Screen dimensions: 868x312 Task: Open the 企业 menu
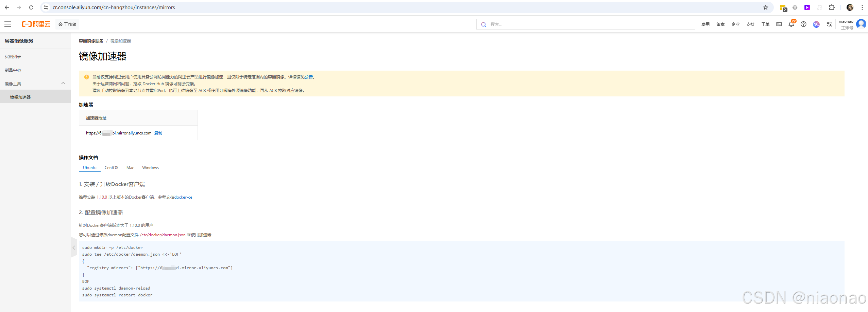[x=735, y=24]
